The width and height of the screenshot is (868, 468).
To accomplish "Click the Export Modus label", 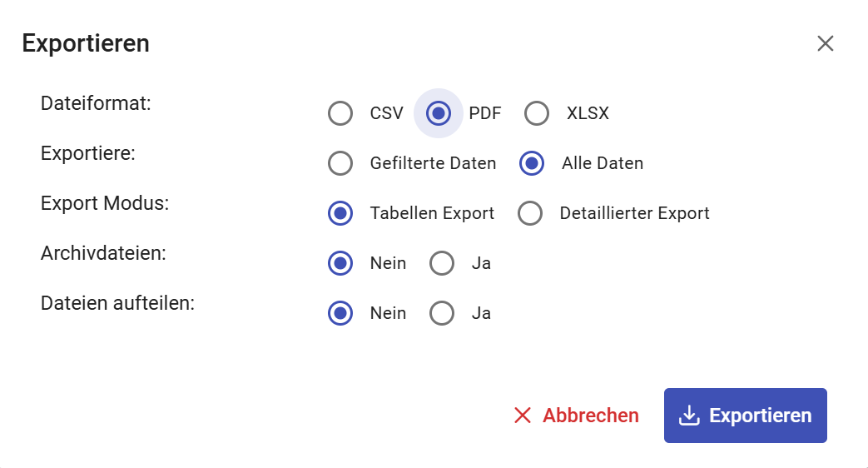I will [x=105, y=203].
